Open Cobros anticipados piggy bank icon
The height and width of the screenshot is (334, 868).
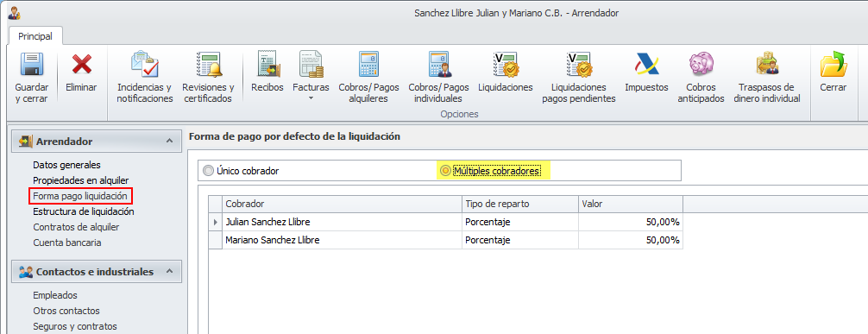(701, 64)
